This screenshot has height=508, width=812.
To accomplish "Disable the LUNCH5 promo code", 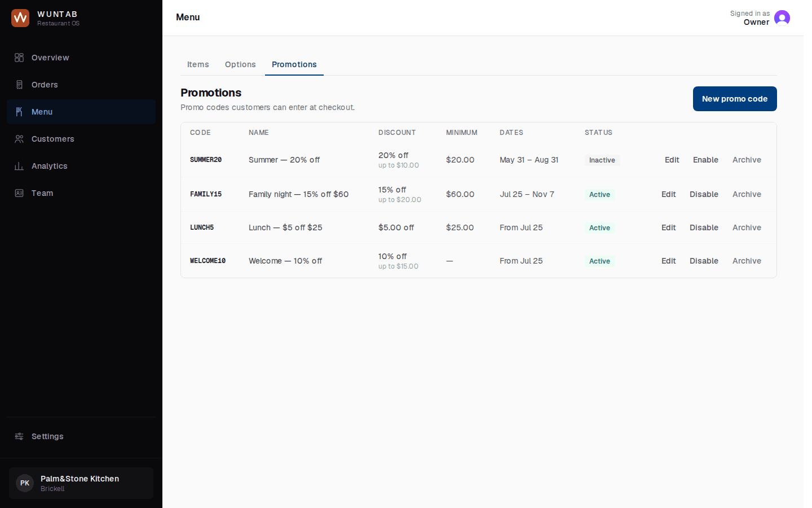I will [704, 227].
